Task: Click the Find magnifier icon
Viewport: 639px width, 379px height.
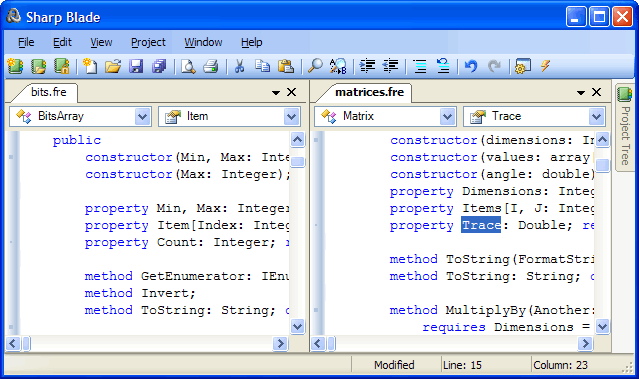Action: (x=315, y=66)
